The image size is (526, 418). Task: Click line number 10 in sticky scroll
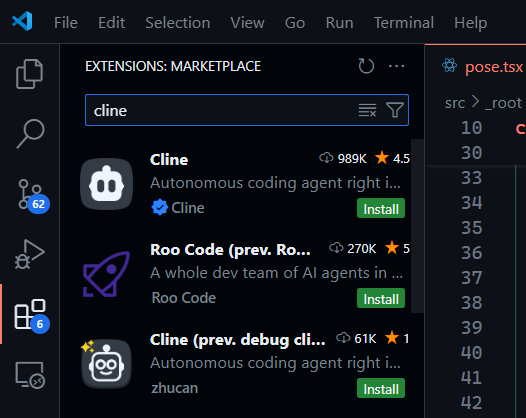(471, 128)
